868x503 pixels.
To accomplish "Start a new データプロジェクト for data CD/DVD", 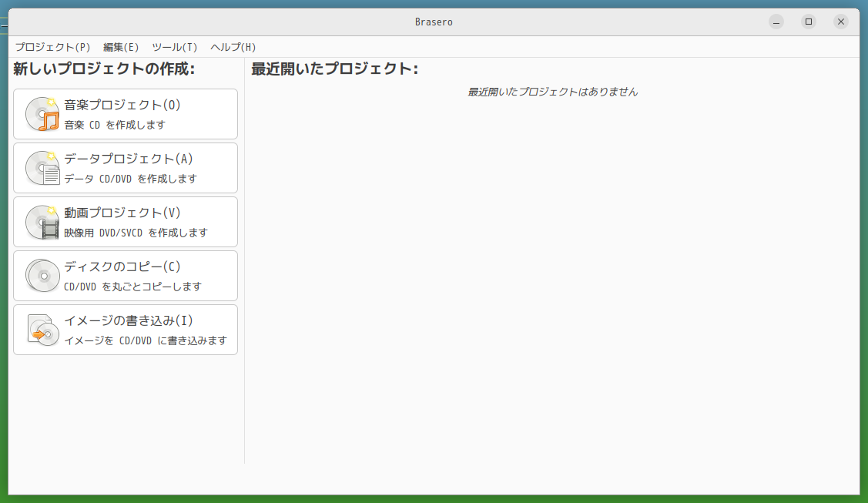I will click(x=126, y=167).
